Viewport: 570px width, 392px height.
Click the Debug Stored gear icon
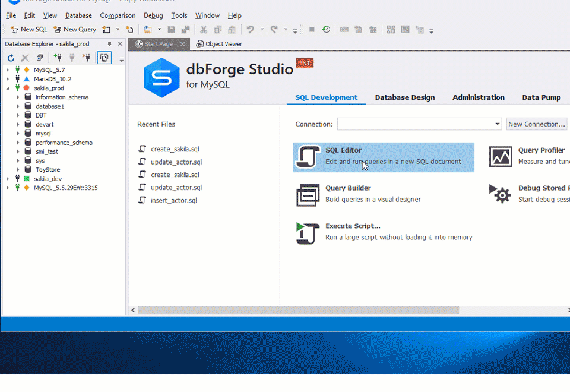pos(500,194)
